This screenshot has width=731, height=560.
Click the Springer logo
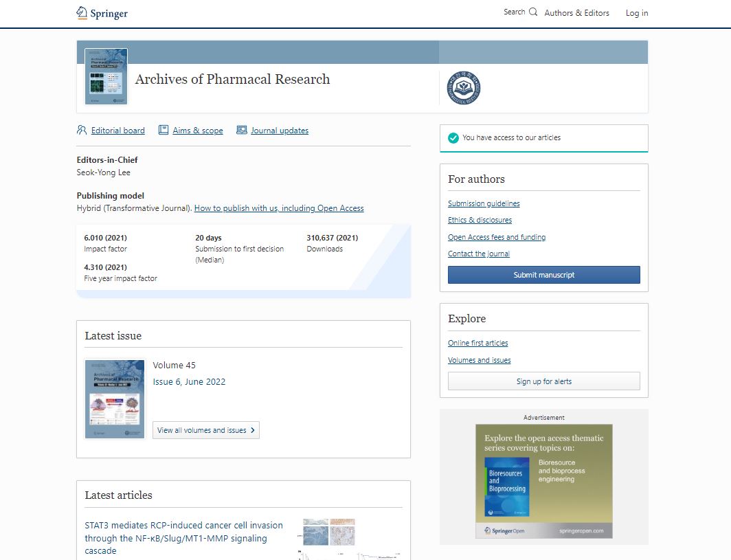point(102,13)
